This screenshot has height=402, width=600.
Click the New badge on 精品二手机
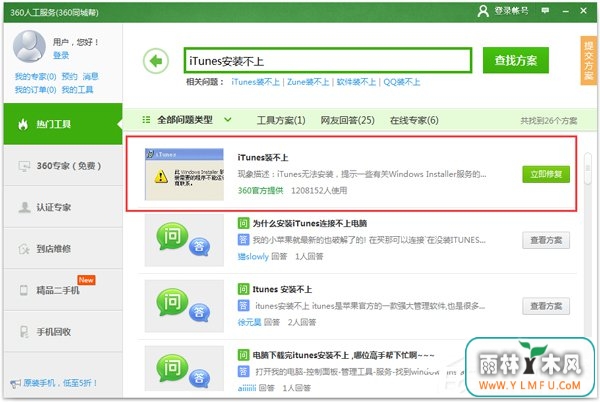pos(86,280)
